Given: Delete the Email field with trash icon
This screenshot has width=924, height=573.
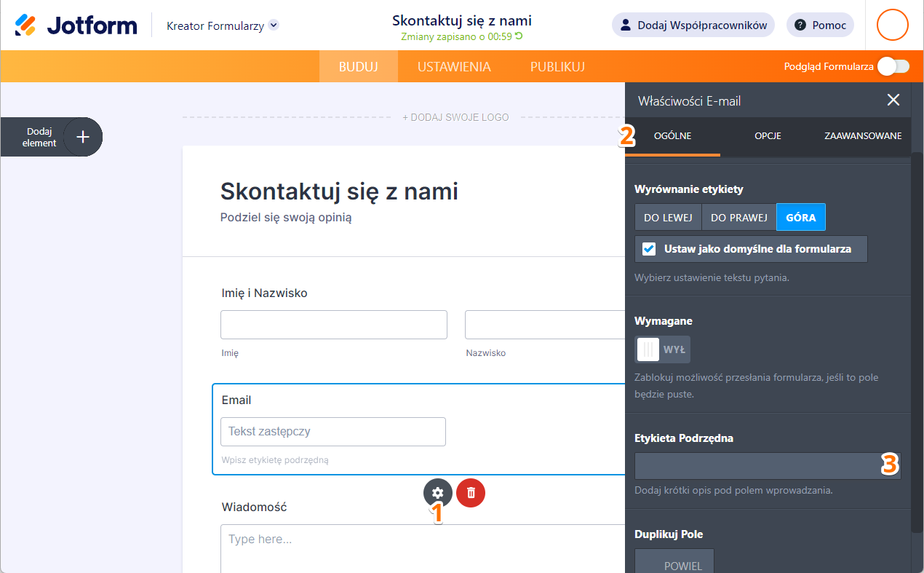Looking at the screenshot, I should (471, 493).
